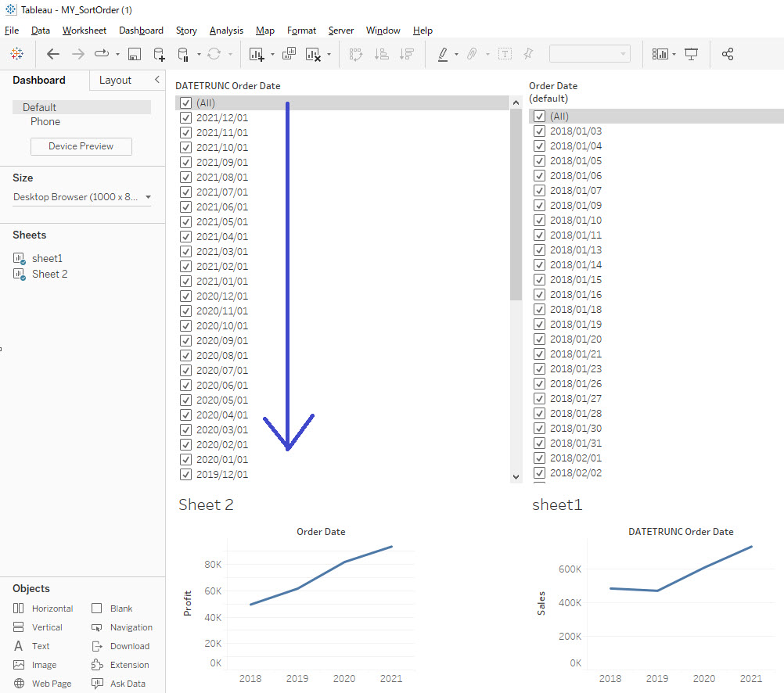The height and width of the screenshot is (693, 784).
Task: Click the Undo back arrow
Action: pyautogui.click(x=53, y=54)
